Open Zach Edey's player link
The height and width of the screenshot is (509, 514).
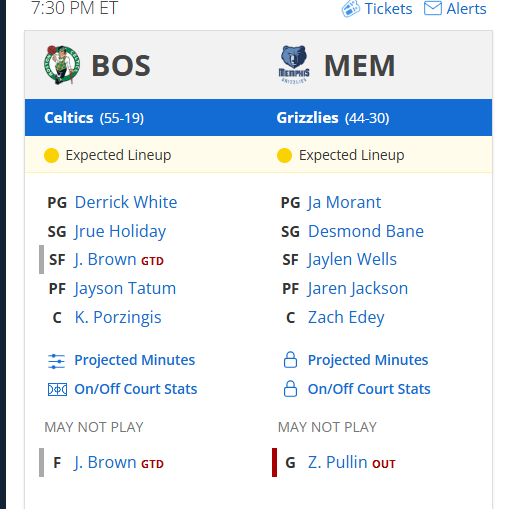point(346,317)
